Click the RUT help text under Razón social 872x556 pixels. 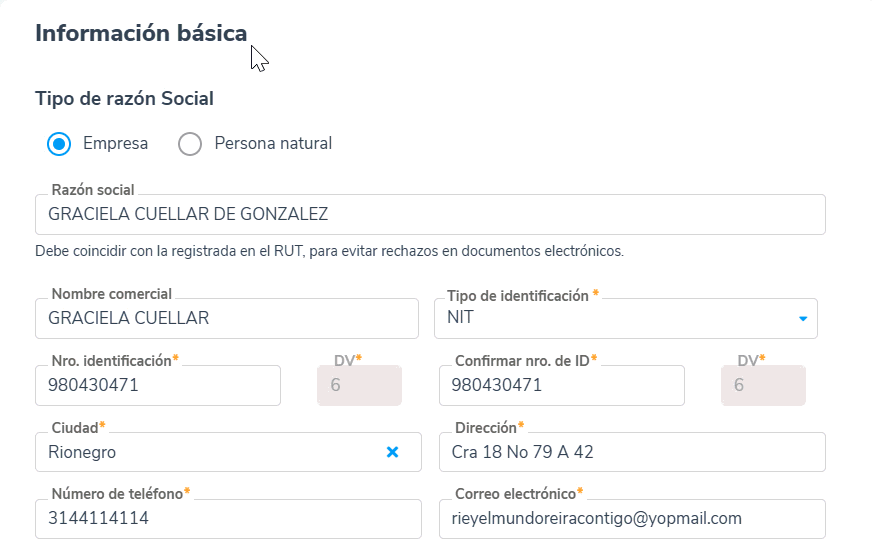329,251
